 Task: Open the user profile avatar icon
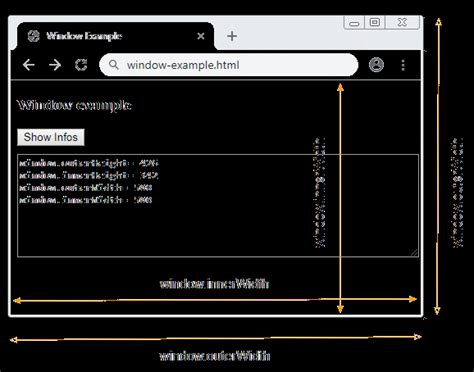pos(376,65)
